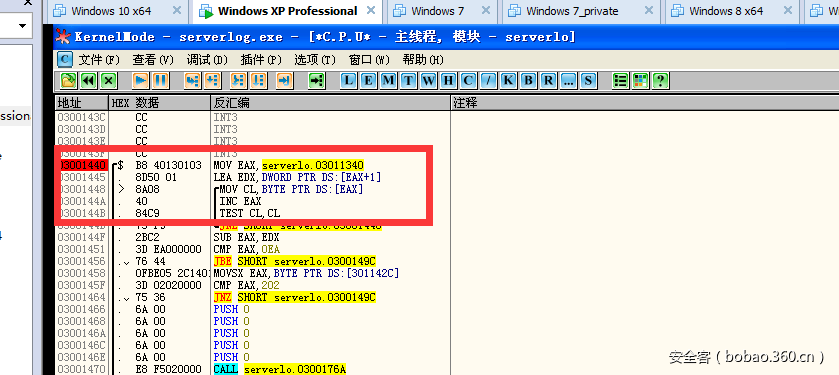Open the Source (S) window button

tap(588, 81)
